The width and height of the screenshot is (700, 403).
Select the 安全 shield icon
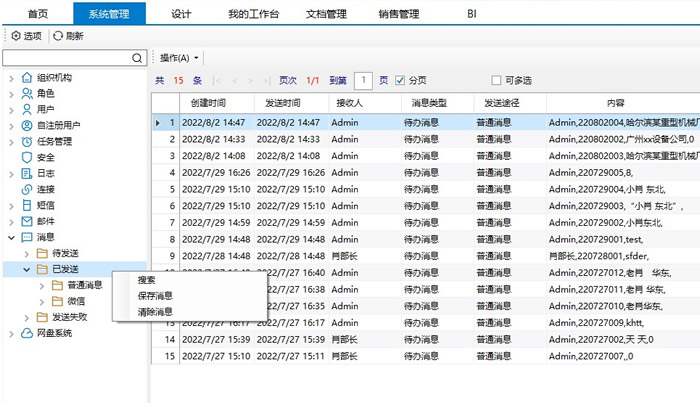[x=26, y=157]
